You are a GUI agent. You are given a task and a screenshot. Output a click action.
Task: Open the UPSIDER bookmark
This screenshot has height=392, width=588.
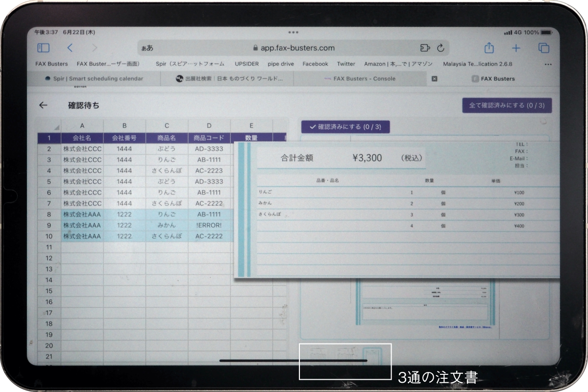247,64
